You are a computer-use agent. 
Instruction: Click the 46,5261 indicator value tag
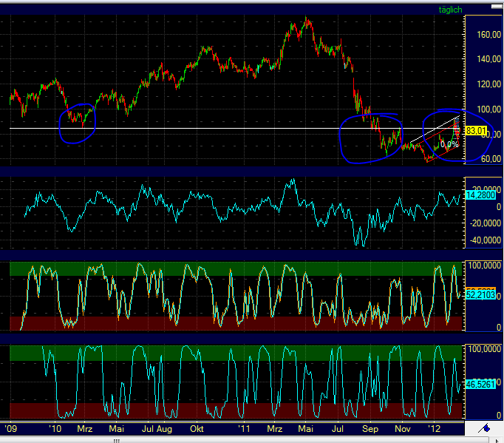pos(480,384)
